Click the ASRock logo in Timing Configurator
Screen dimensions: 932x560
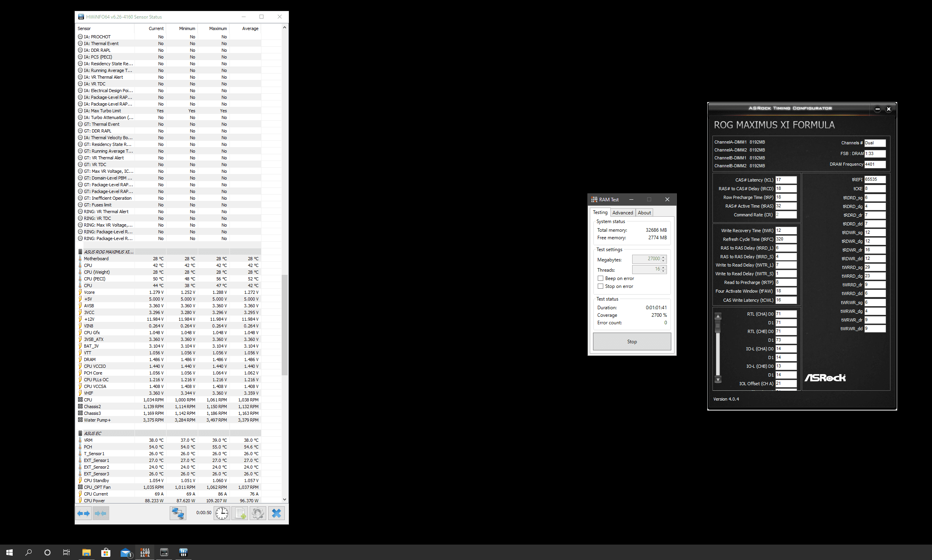(825, 378)
